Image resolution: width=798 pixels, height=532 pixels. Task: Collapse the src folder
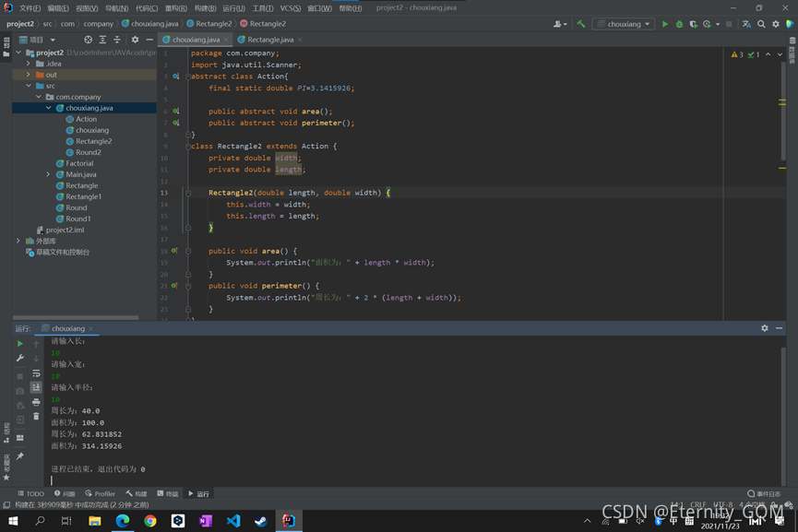pos(29,86)
